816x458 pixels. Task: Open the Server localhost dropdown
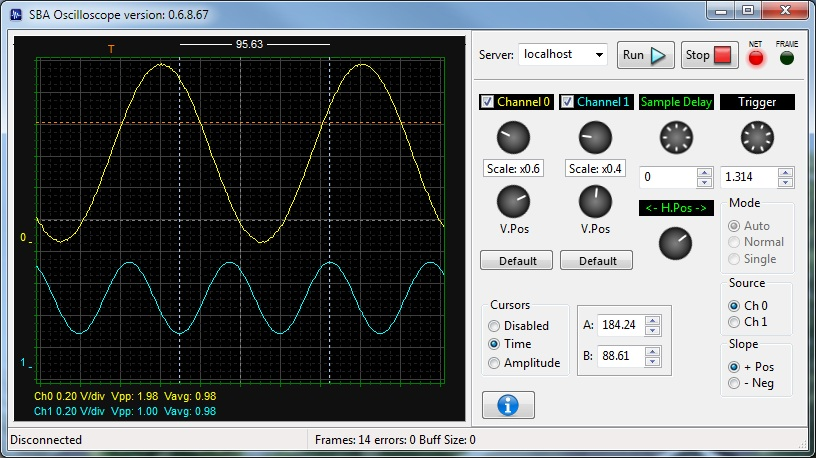tap(600, 55)
